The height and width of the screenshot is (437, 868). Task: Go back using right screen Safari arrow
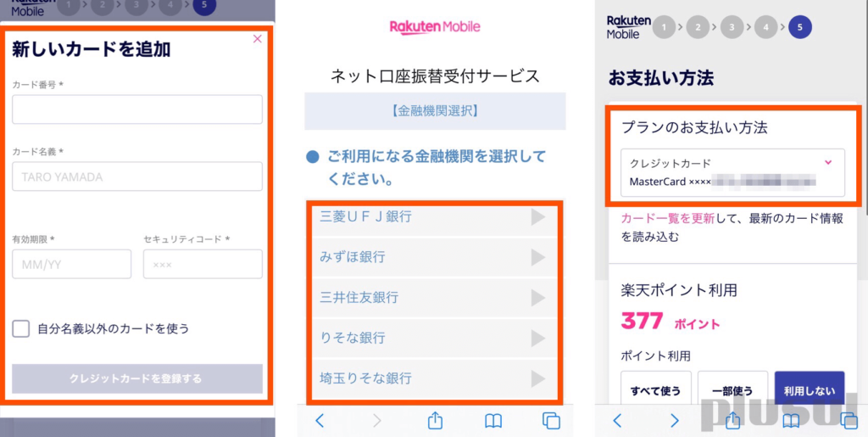coord(617,421)
